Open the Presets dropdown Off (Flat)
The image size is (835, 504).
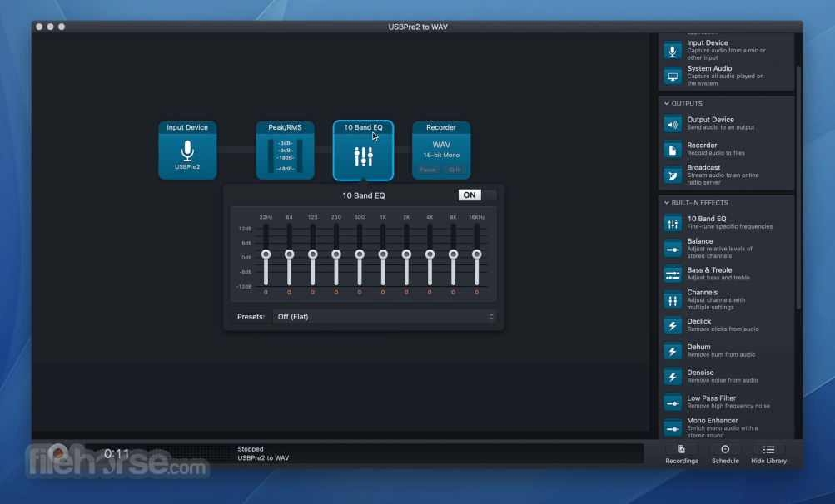click(x=385, y=317)
